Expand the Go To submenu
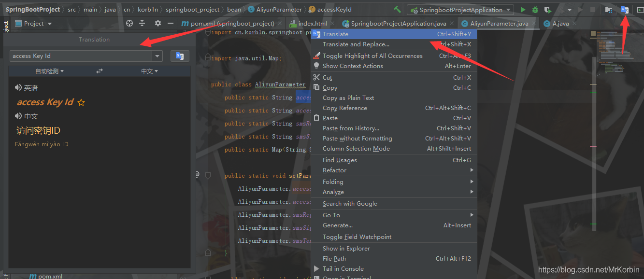Screen dimensions: 644x279 click(394, 215)
